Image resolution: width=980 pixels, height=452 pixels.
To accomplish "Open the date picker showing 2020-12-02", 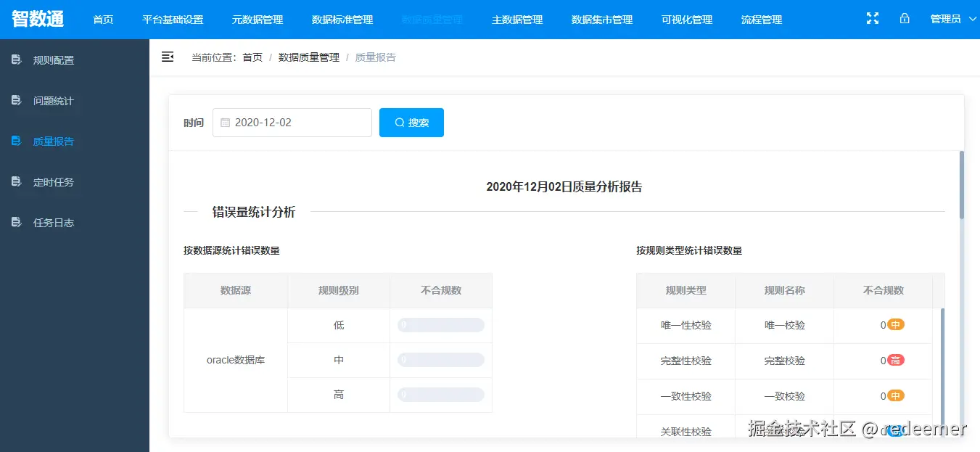I will click(x=292, y=123).
